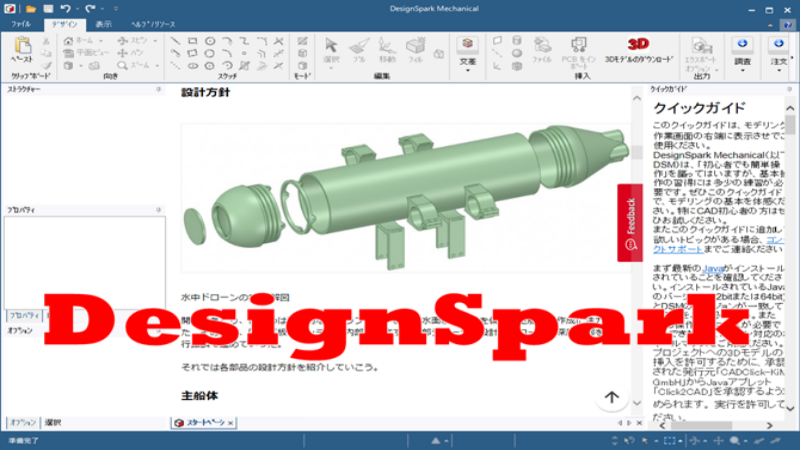Switch to the 選択 panel tab at bottom
800x450 pixels.
53,422
